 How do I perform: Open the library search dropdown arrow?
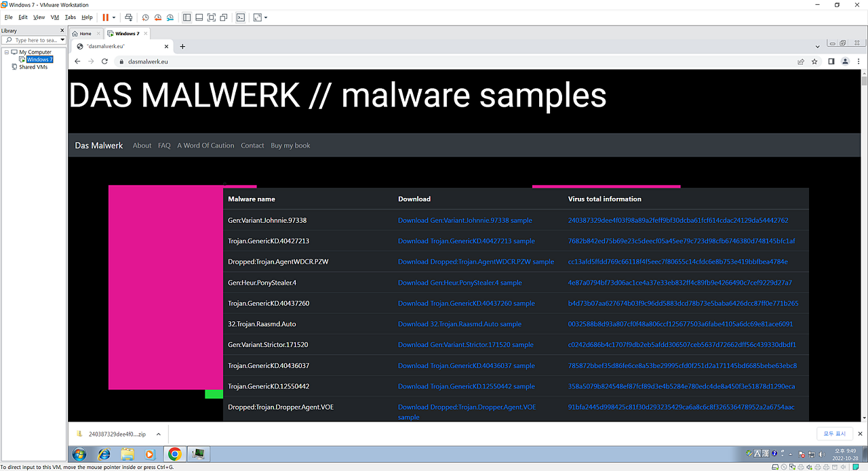click(x=63, y=40)
